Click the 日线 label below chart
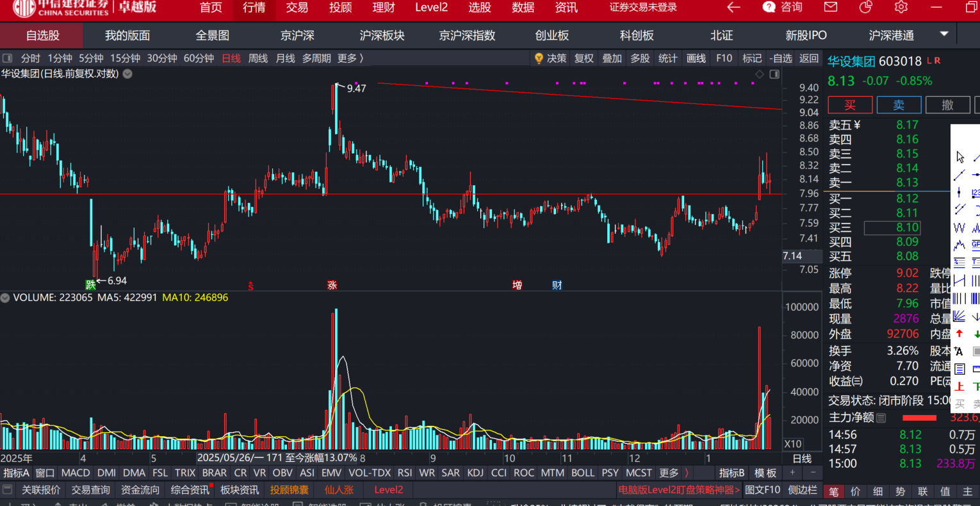The height and width of the screenshot is (506, 980). click(802, 459)
